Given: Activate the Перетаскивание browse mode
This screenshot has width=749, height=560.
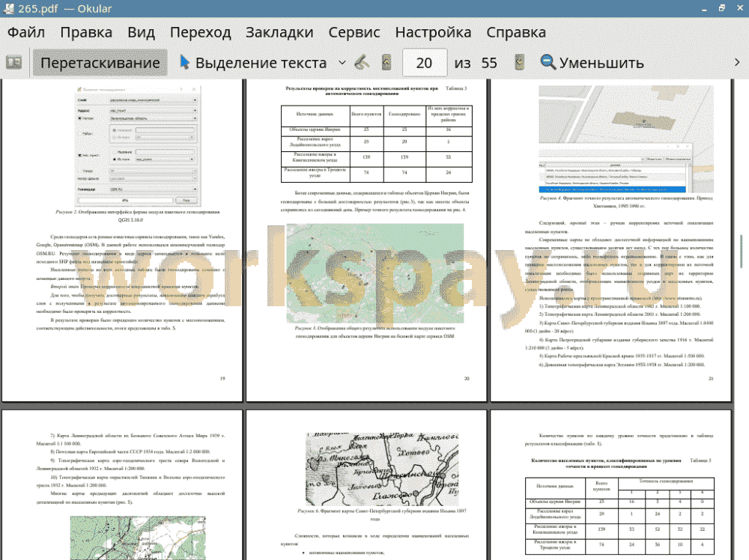Looking at the screenshot, I should [x=100, y=63].
